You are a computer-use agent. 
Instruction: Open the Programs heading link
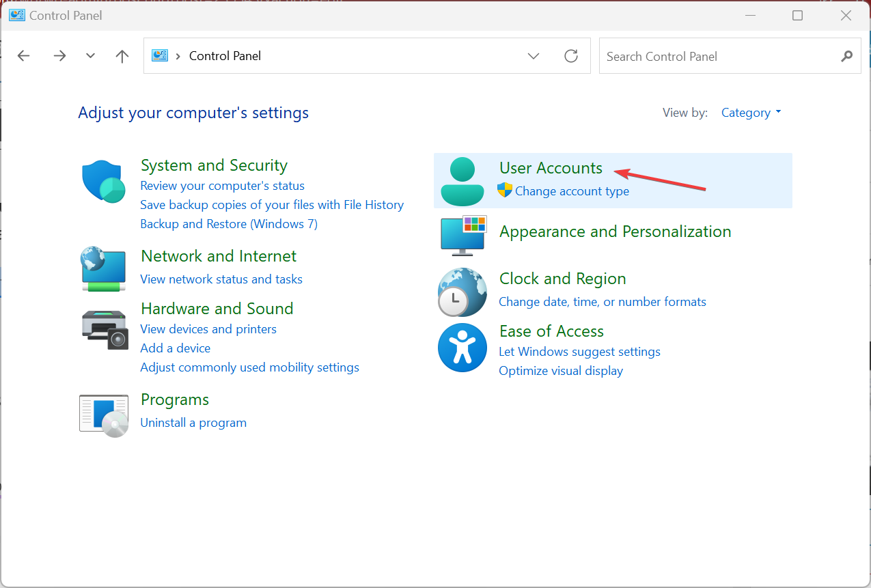pos(175,400)
